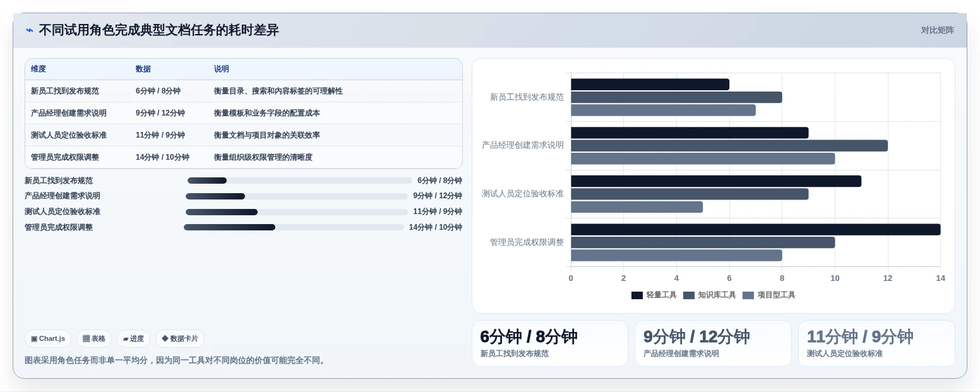This screenshot has width=980, height=392.
Task: Open the 11分钟 / 9分钟 data card
Action: click(876, 343)
